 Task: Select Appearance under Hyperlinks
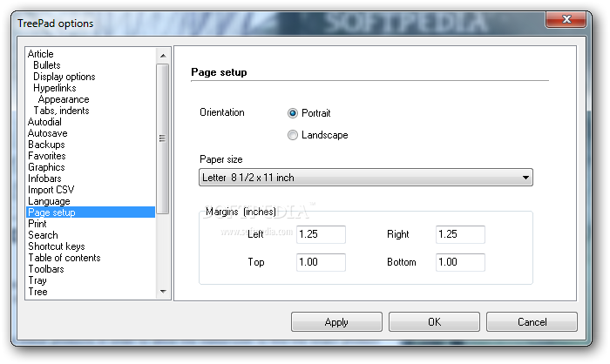64,99
